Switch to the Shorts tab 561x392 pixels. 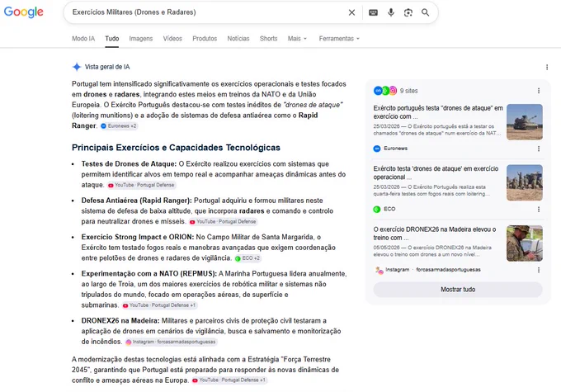click(x=268, y=38)
